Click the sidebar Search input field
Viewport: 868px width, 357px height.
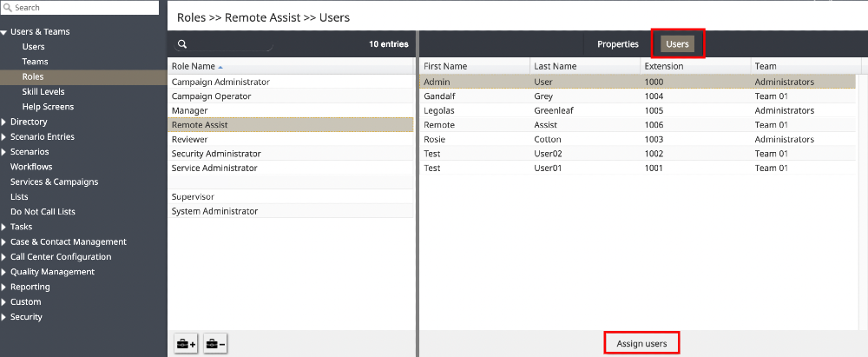tap(85, 8)
